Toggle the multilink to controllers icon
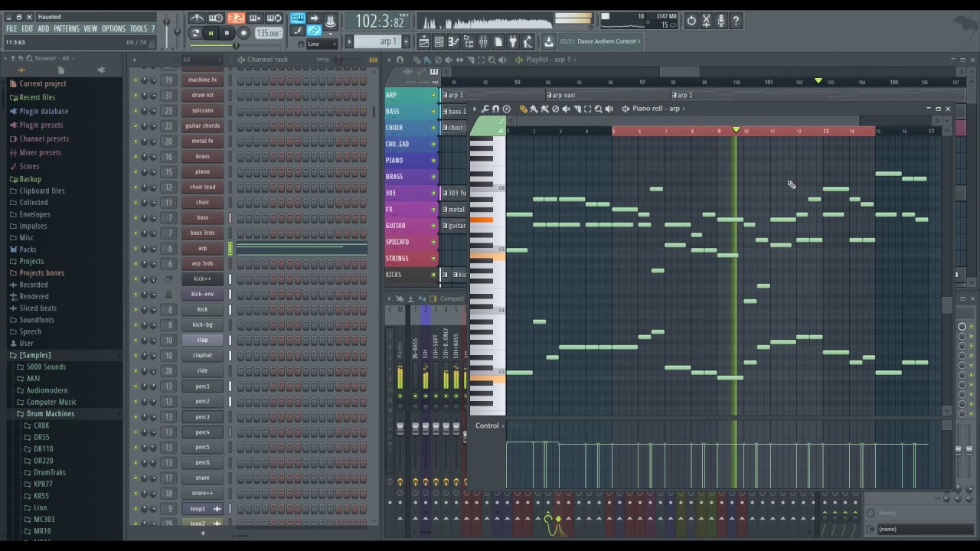Screen dimensions: 980x551 (x=314, y=31)
